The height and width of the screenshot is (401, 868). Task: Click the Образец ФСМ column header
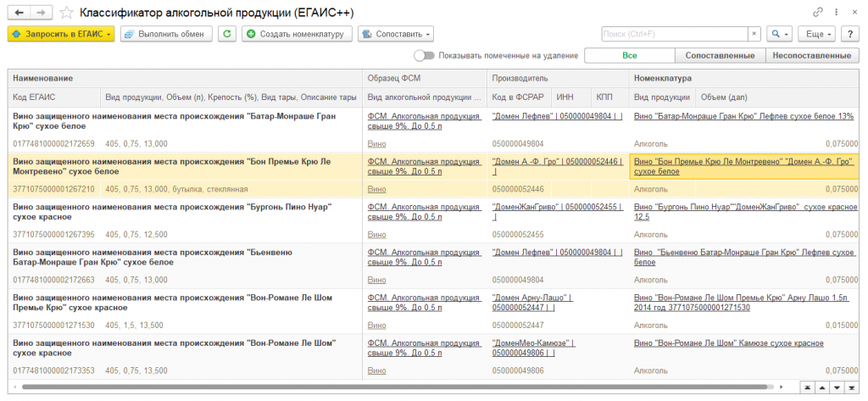(425, 79)
